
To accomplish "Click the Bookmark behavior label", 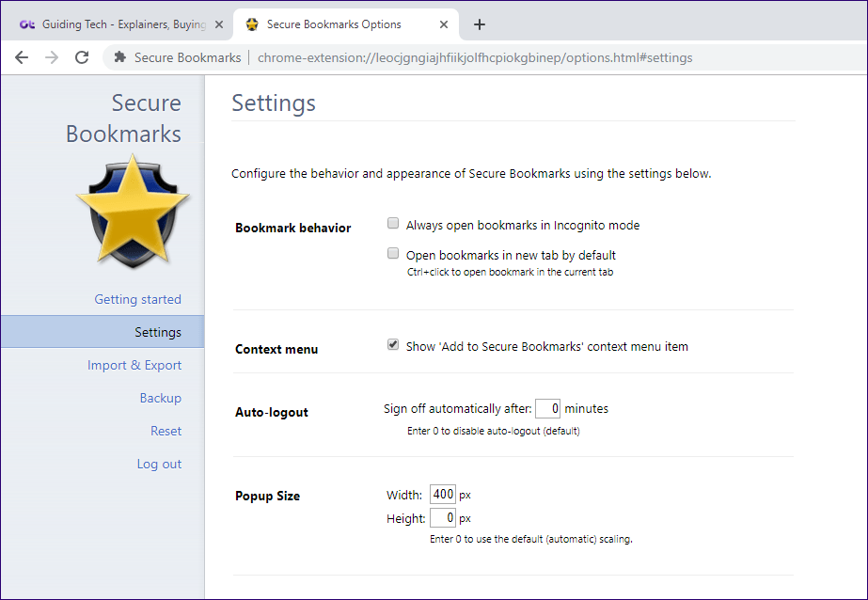I will [x=292, y=228].
